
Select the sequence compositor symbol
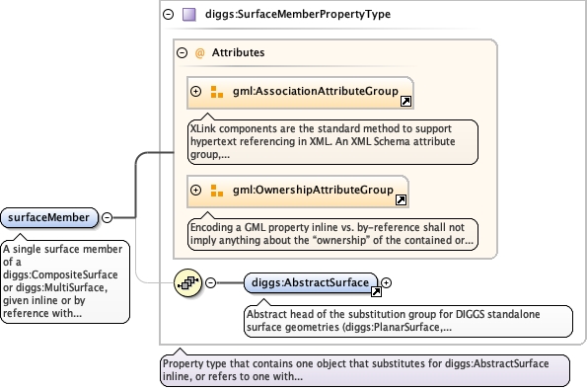[x=187, y=282]
